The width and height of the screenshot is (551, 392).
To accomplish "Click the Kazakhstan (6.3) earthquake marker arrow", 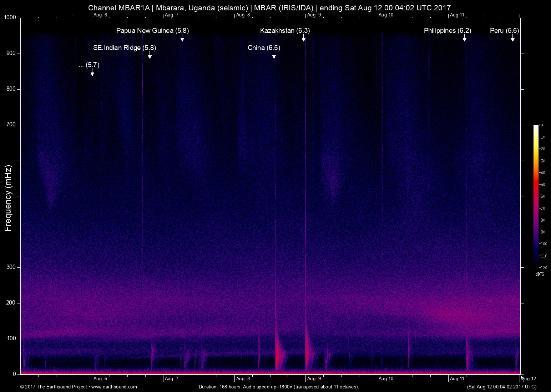I will click(x=304, y=38).
